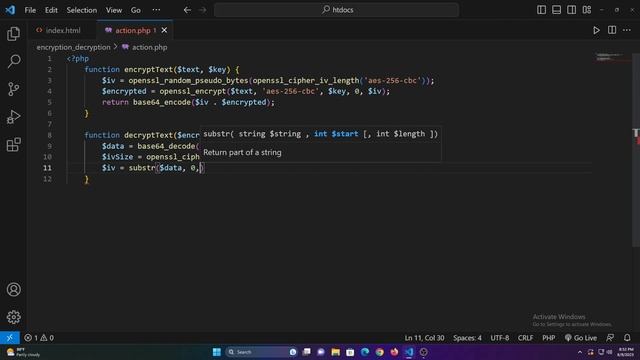Click base64_encode on line 5

[162, 102]
